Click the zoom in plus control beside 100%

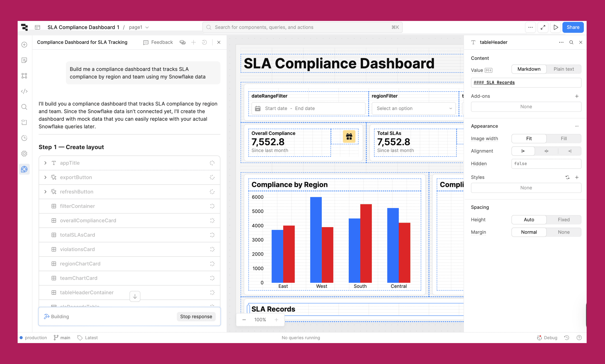[x=276, y=320]
